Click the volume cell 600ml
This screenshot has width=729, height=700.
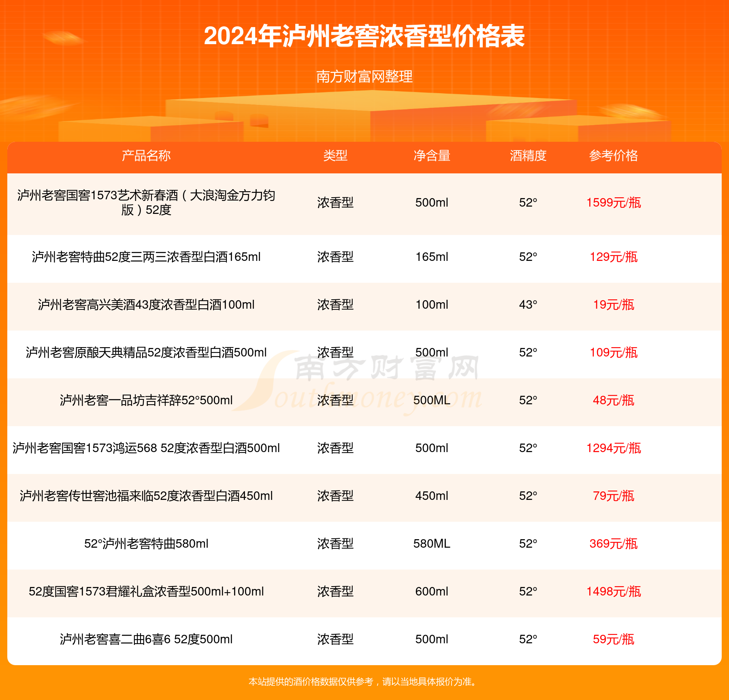pos(432,591)
